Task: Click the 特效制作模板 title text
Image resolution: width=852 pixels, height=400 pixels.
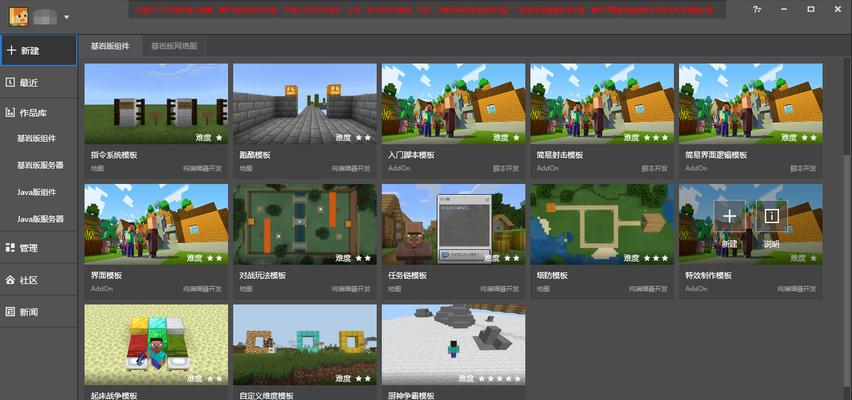Action: pyautogui.click(x=709, y=276)
